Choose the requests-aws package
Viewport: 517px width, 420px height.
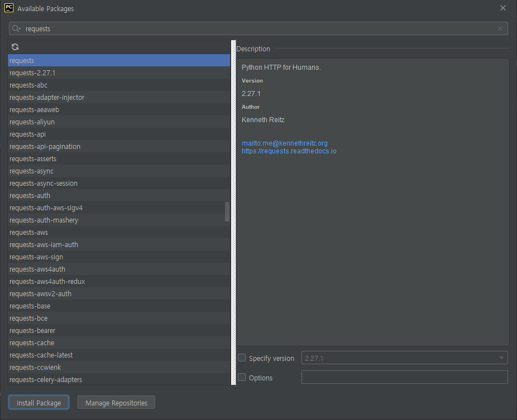(119, 232)
